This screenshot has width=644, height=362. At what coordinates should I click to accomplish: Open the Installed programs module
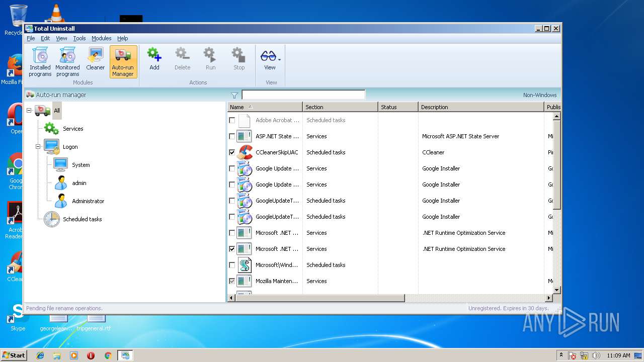[x=40, y=62]
